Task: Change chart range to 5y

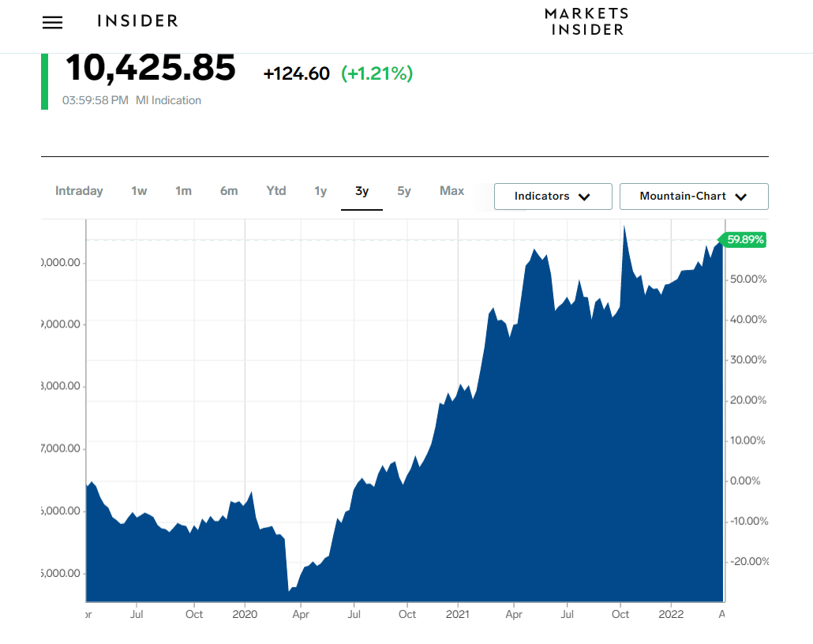Action: 404,191
